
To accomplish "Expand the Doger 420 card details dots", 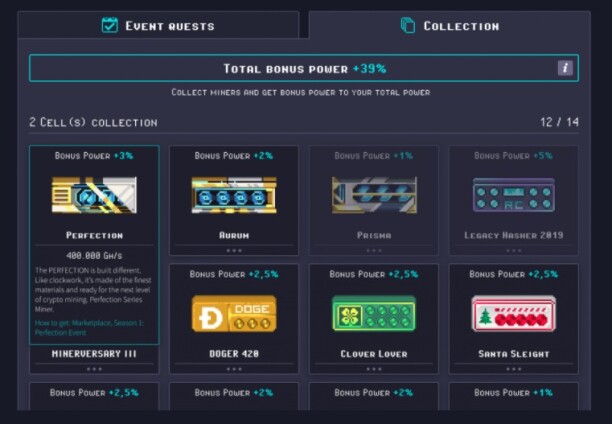I will point(234,369).
